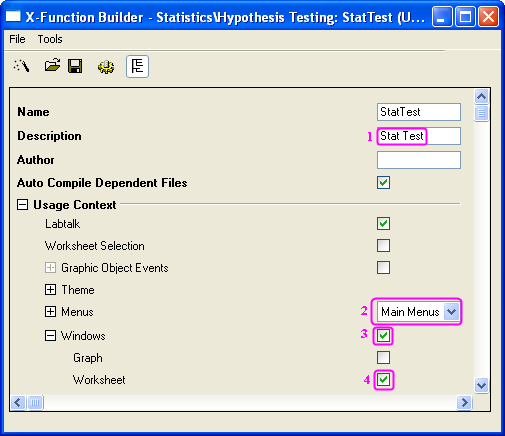Check the Graphic Object Events checkbox
This screenshot has width=505, height=436.
383,268
